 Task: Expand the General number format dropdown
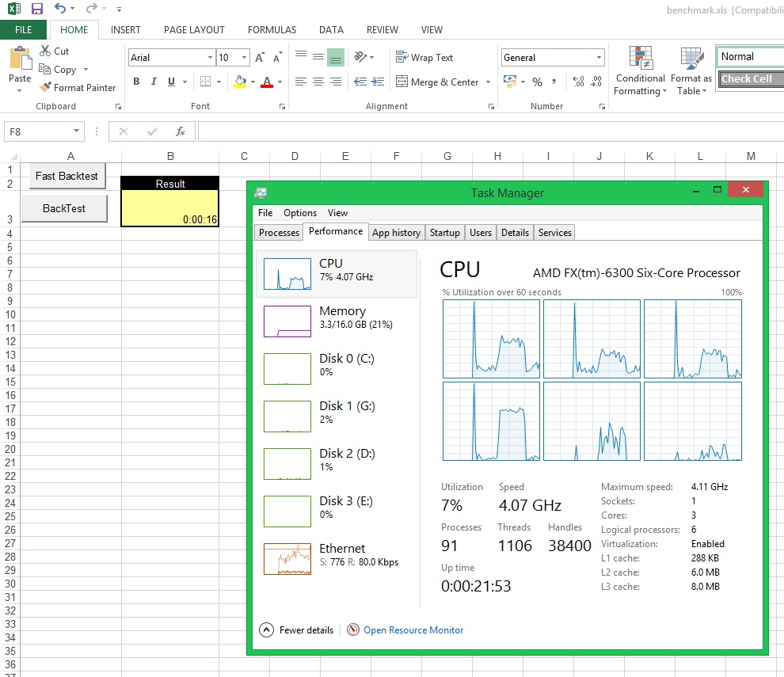[x=599, y=58]
